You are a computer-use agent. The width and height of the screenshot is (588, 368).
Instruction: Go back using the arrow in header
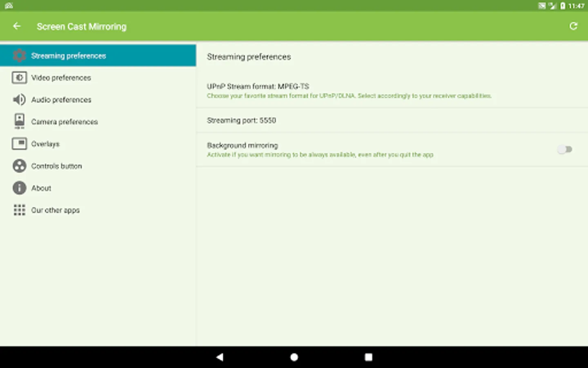point(17,26)
